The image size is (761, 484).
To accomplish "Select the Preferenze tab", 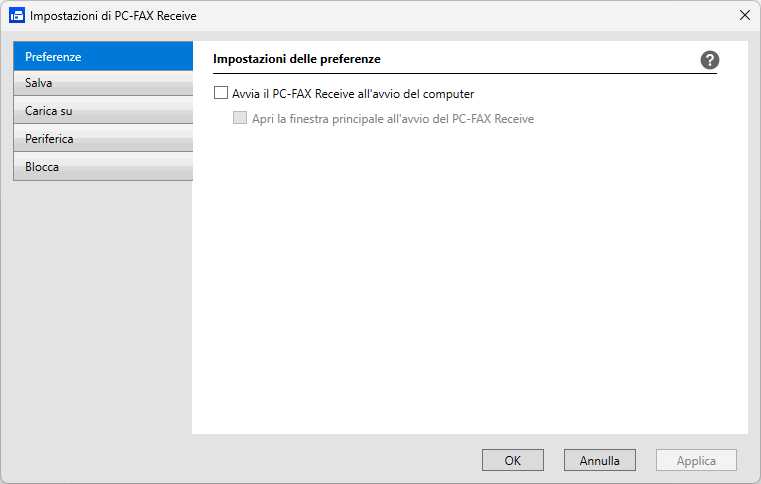I will point(102,56).
